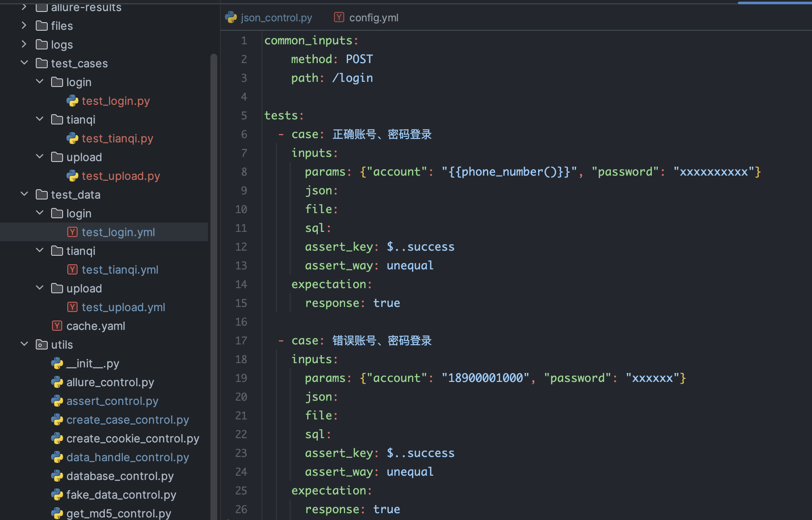Click line number 8 in gutter
812x520 pixels.
click(x=244, y=172)
